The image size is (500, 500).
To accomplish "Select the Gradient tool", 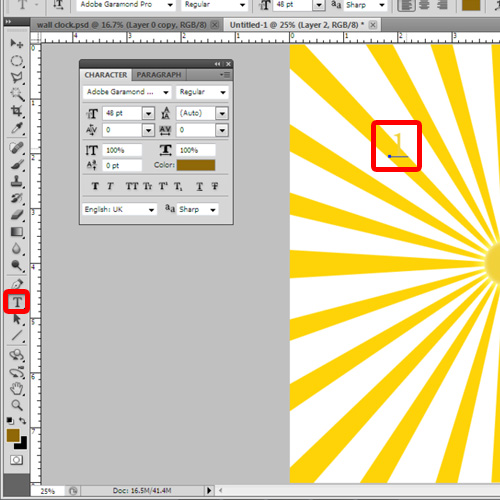I will [16, 232].
